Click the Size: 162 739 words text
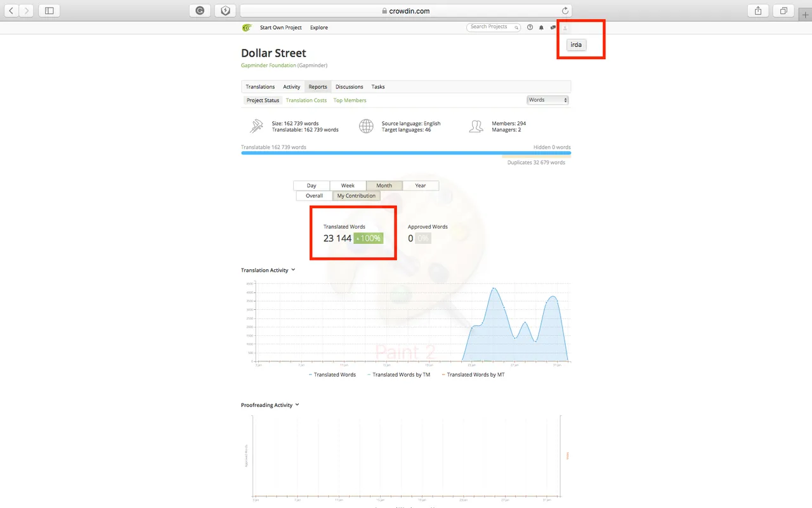The width and height of the screenshot is (812, 508). pyautogui.click(x=296, y=123)
